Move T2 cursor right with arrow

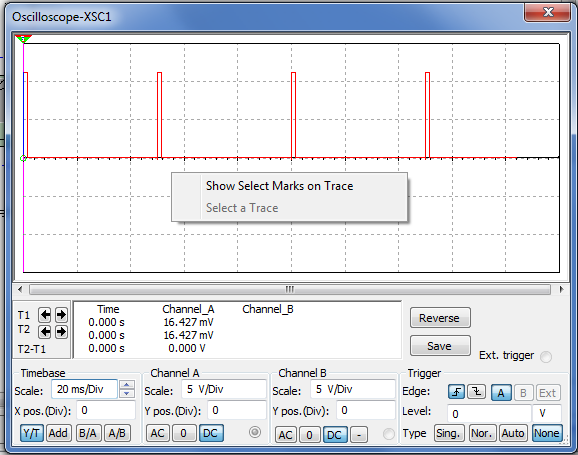tap(61, 331)
